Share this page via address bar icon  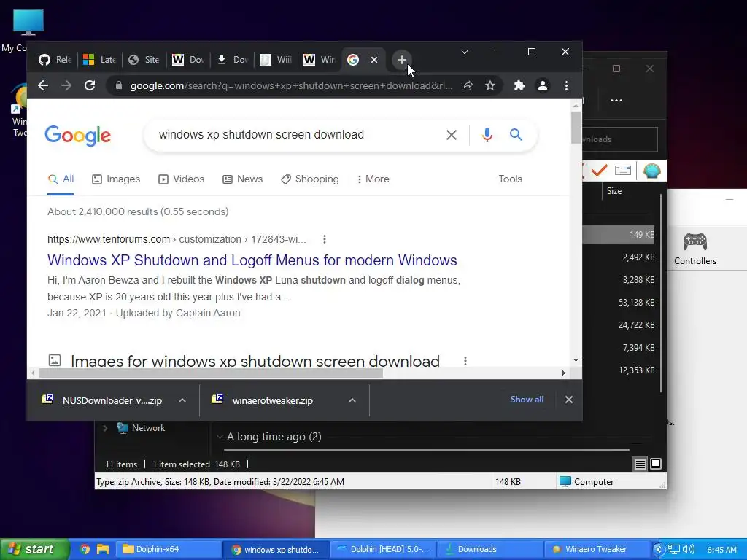click(467, 86)
